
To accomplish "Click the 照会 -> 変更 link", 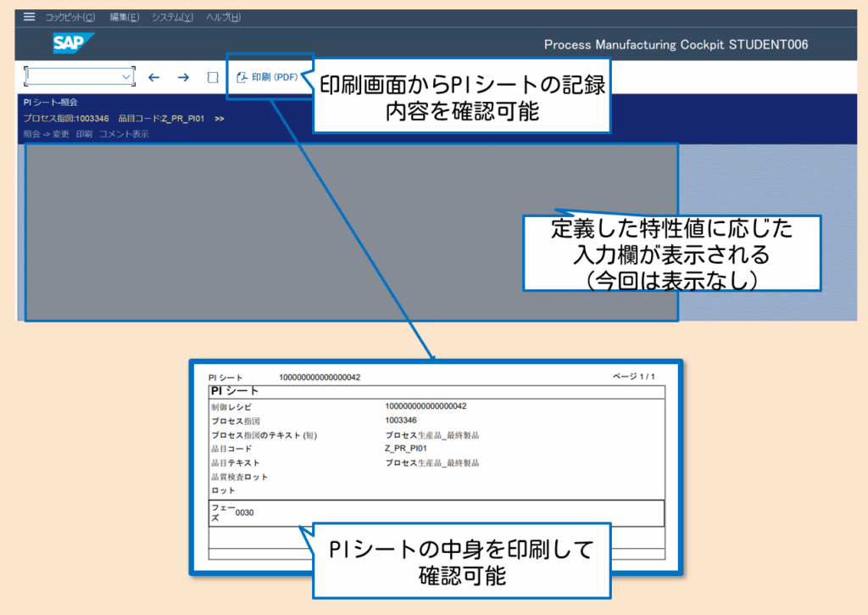I will tap(46, 134).
